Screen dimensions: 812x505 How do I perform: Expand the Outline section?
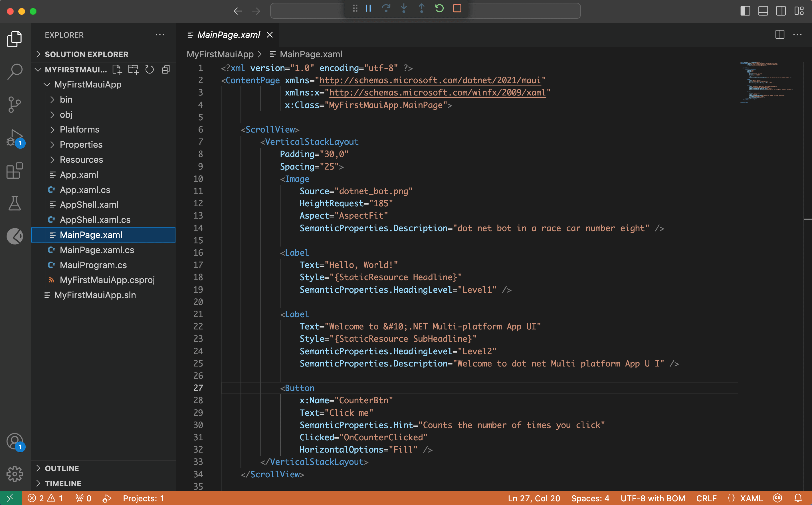coord(62,468)
